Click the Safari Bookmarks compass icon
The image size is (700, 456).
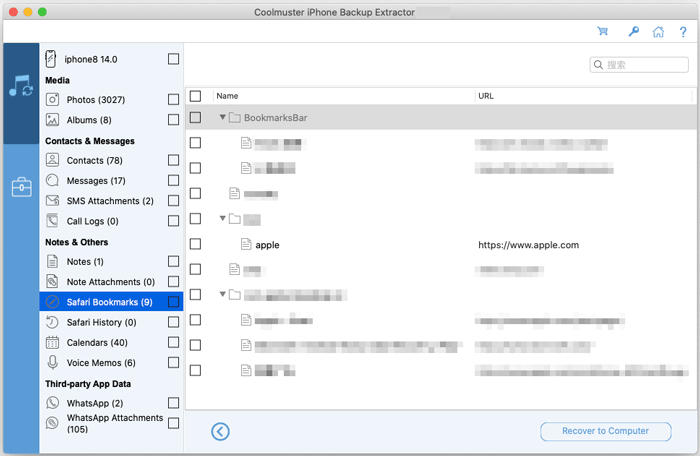[x=53, y=302]
